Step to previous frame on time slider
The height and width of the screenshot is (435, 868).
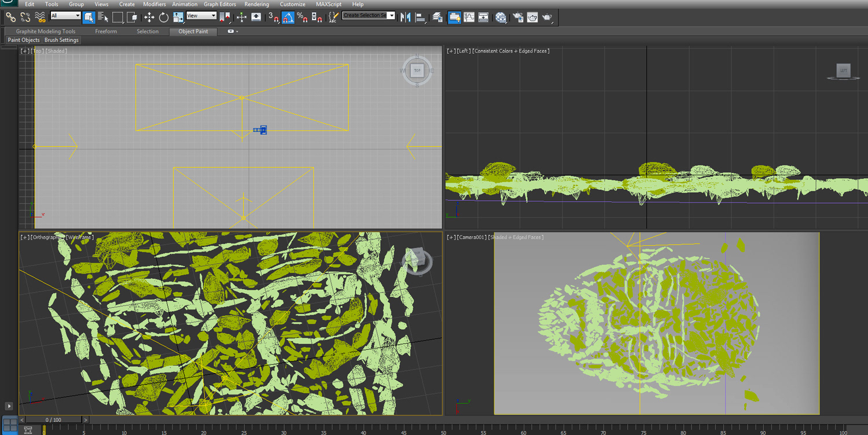pos(22,420)
